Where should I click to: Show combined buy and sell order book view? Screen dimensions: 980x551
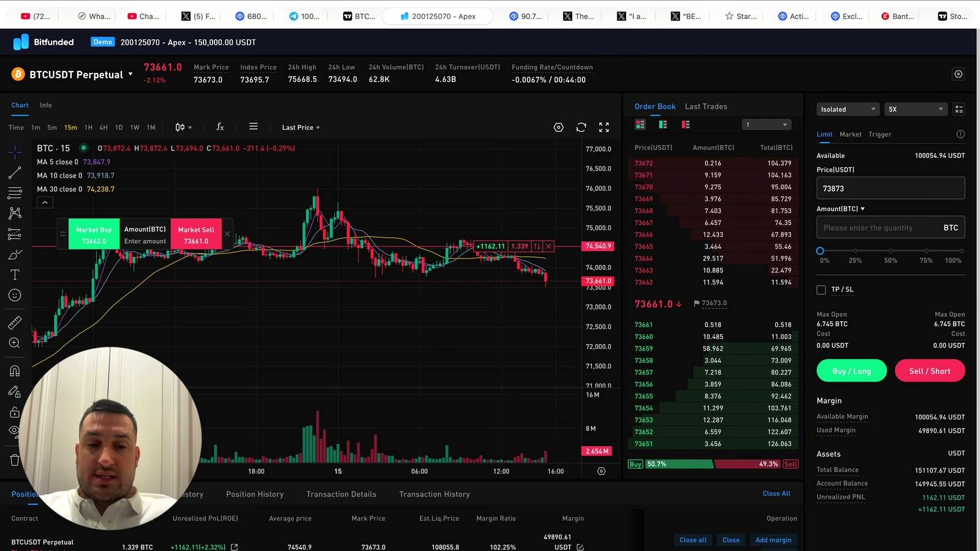640,124
